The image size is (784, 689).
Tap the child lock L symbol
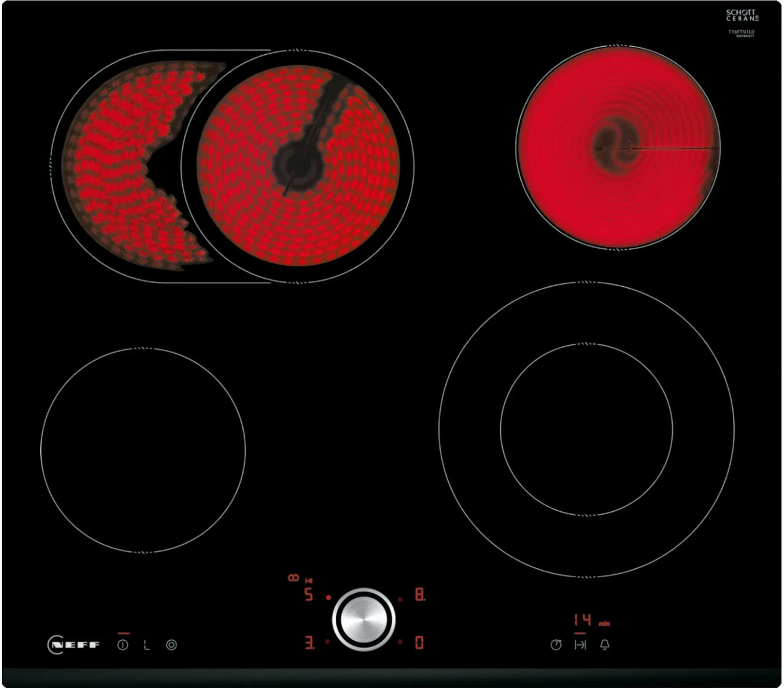pos(147,645)
